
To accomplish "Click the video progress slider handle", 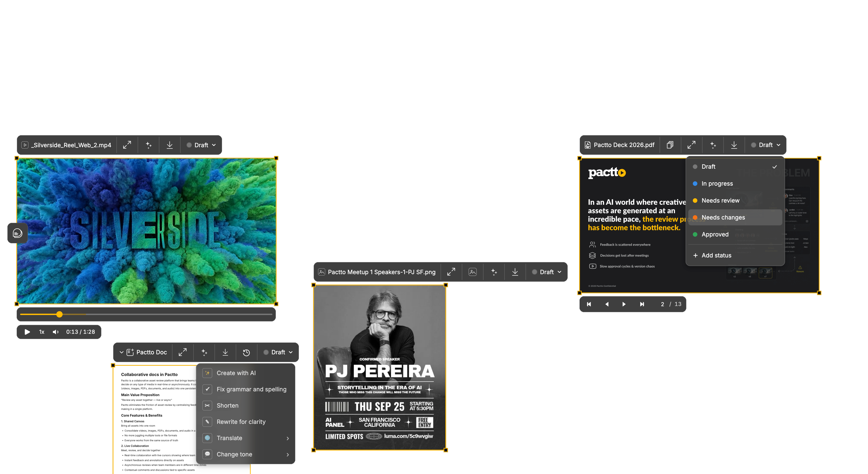I will [59, 314].
